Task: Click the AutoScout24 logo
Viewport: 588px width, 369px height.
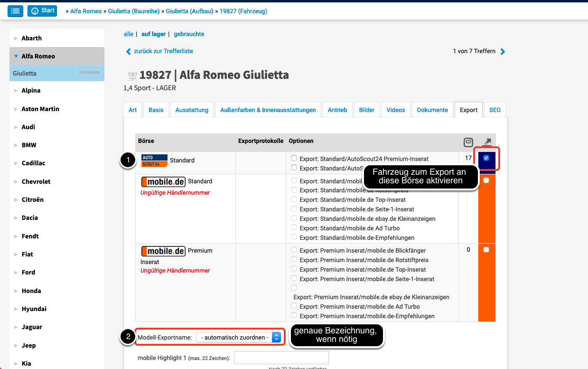Action: click(x=154, y=161)
